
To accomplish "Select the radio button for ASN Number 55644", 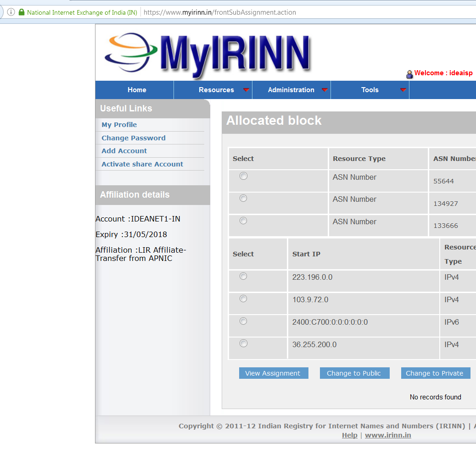I will tap(243, 176).
